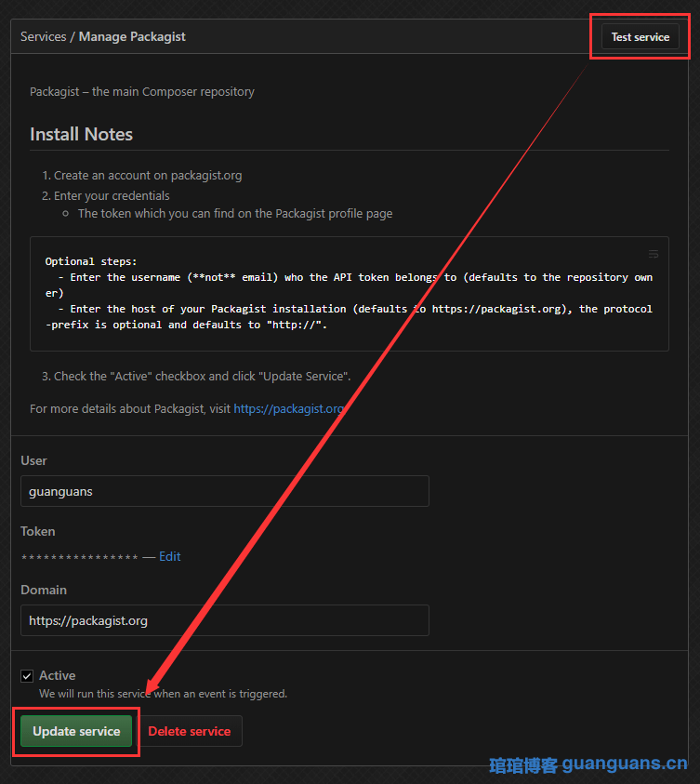Image resolution: width=700 pixels, height=784 pixels.
Task: Select the Install Notes heading
Action: (x=82, y=134)
